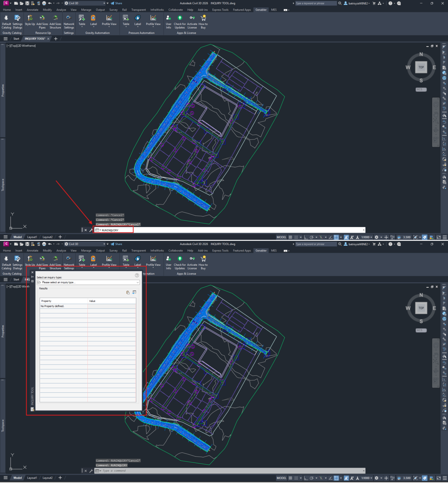Click the Share button in upper title bar
This screenshot has width=448, height=483.
tap(116, 3)
